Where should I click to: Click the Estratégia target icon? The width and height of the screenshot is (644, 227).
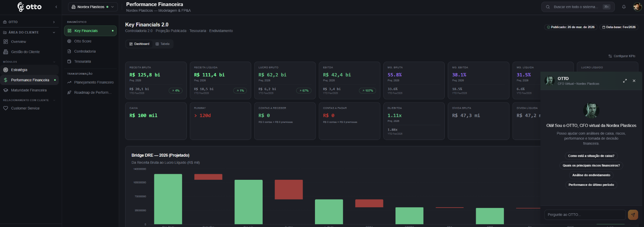coord(6,70)
